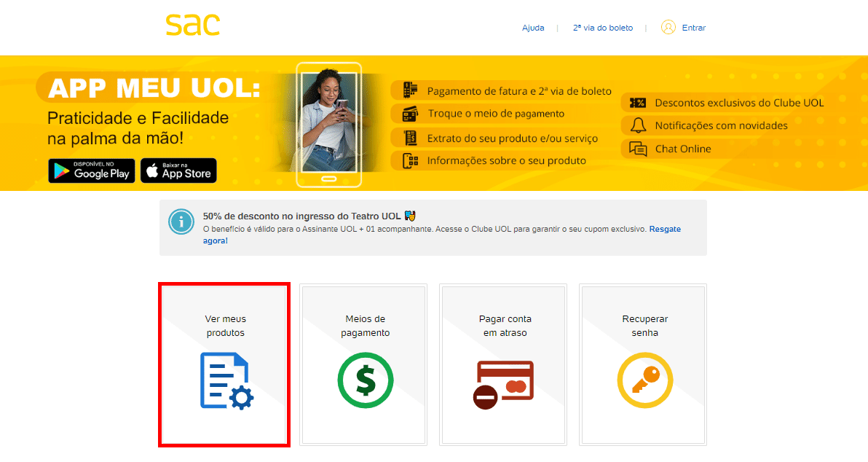Viewport: 868px width, 462px height.
Task: Click the Entrar login link
Action: [694, 28]
